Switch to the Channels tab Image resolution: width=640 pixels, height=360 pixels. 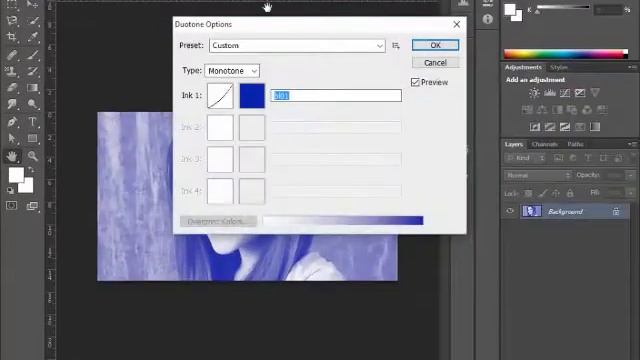[x=544, y=144]
